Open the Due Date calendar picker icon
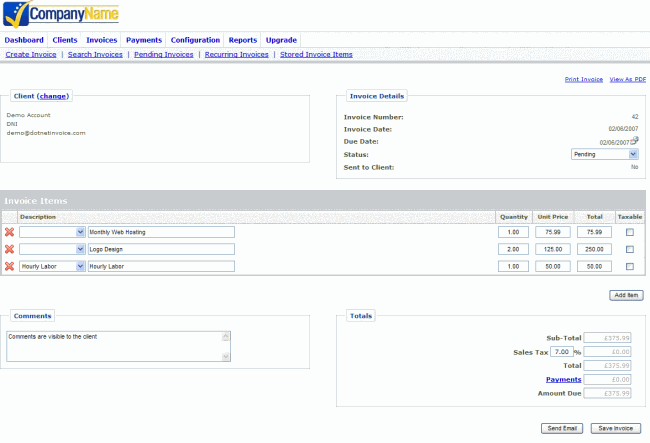Screen dimensions: 650x443 pos(635,140)
